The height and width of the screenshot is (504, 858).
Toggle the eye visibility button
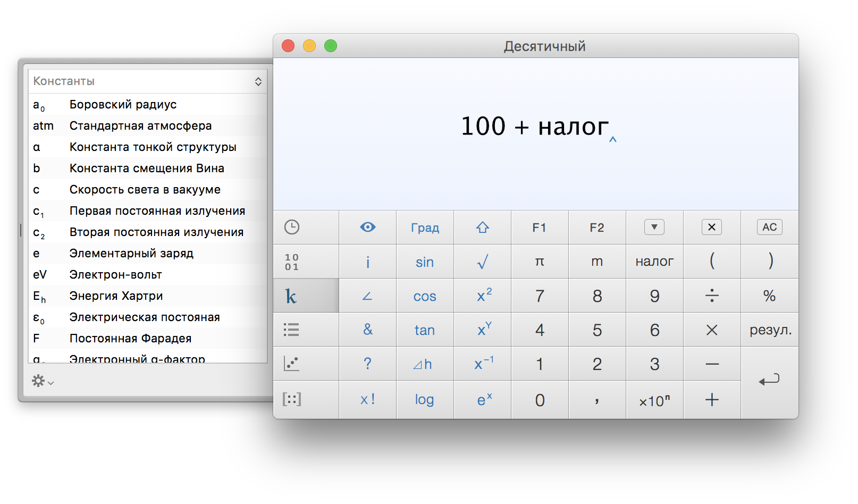coord(368,228)
